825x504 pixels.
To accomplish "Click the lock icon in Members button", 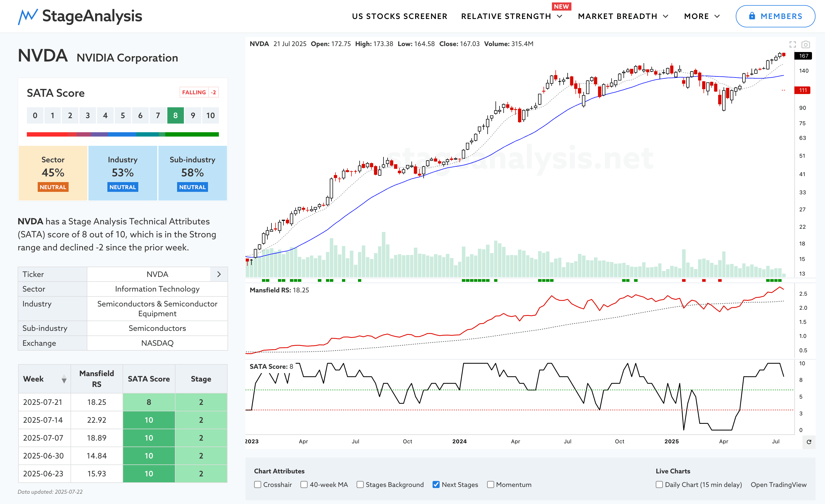I will point(752,16).
